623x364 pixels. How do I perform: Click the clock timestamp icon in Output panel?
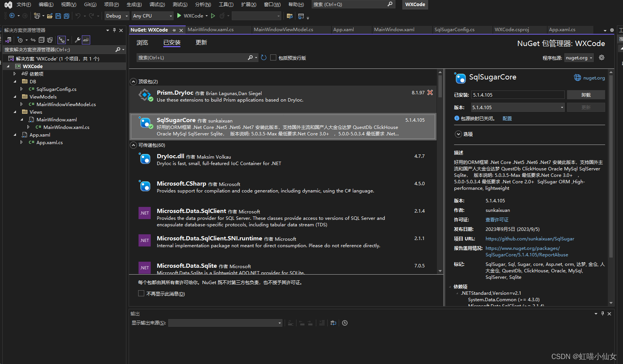click(x=345, y=323)
